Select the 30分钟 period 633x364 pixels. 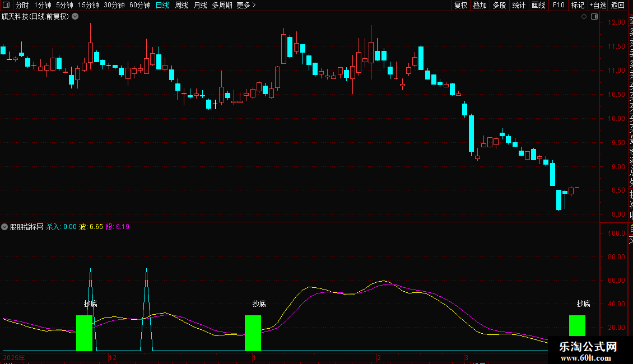114,5
